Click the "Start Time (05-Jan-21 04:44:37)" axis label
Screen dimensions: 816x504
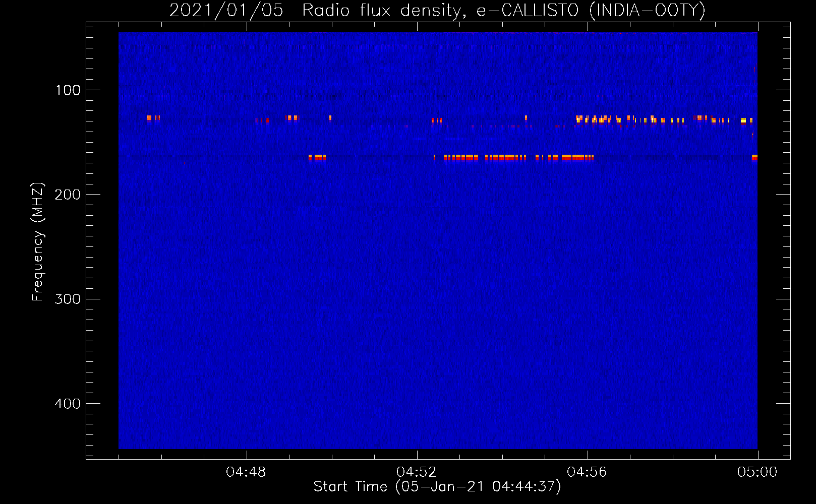(x=437, y=487)
